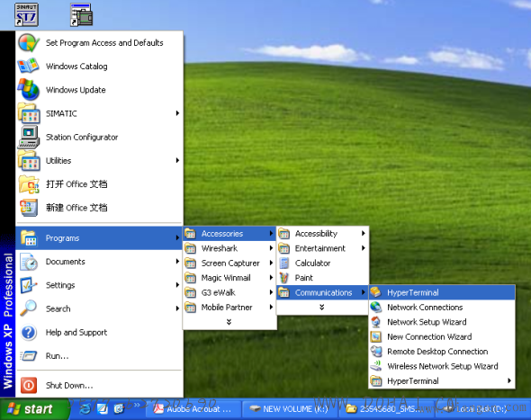531x420 pixels.
Task: Click the 打开 Office 文档 folder icon
Action: pos(29,184)
